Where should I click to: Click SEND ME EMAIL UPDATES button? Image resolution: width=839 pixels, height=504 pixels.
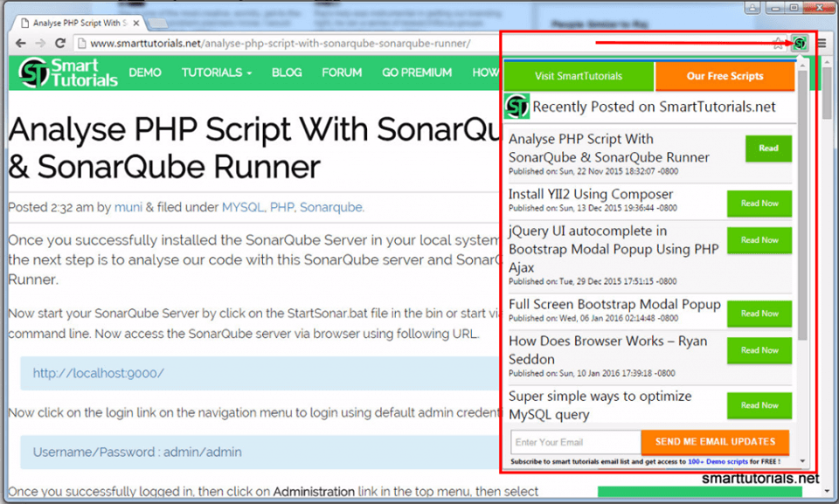715,442
